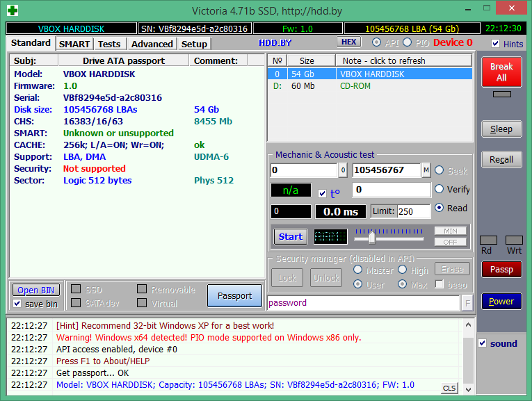Click the HDD.BY link

[x=275, y=42]
